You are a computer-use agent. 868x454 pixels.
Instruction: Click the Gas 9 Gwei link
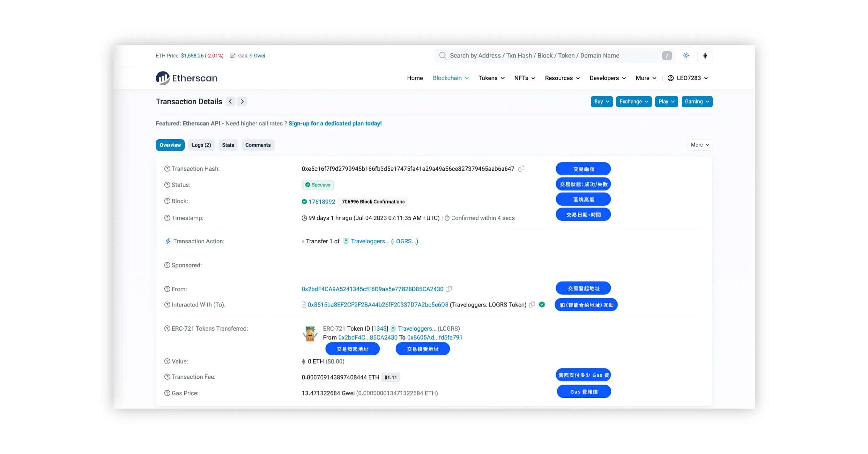coord(257,56)
